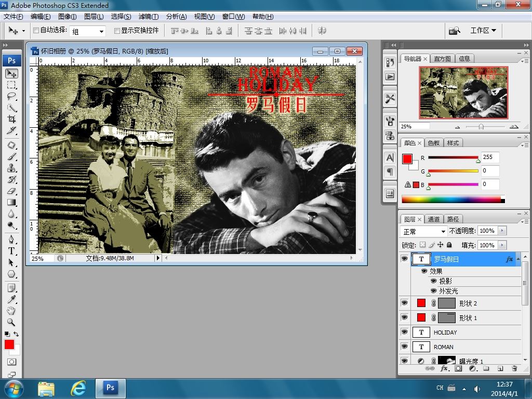Collapse 罗马假日 layer effects list
Viewport: 532px width, 399px height.
pyautogui.click(x=518, y=259)
